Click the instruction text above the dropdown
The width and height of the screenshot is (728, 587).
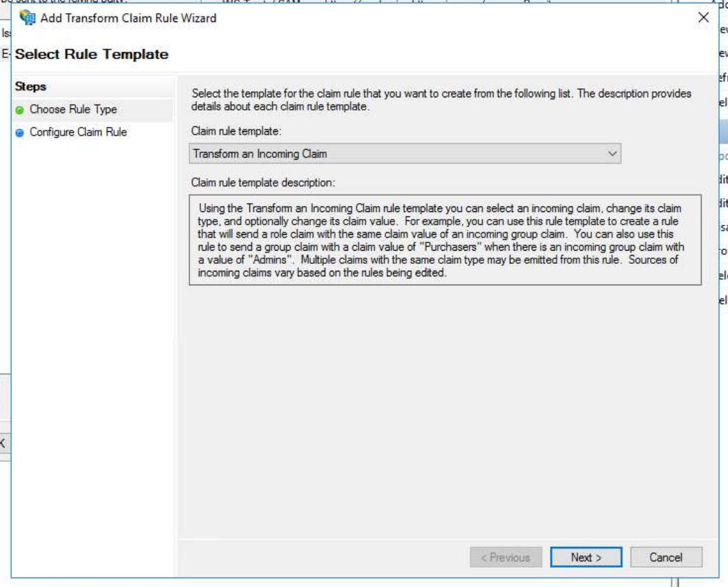tap(441, 101)
